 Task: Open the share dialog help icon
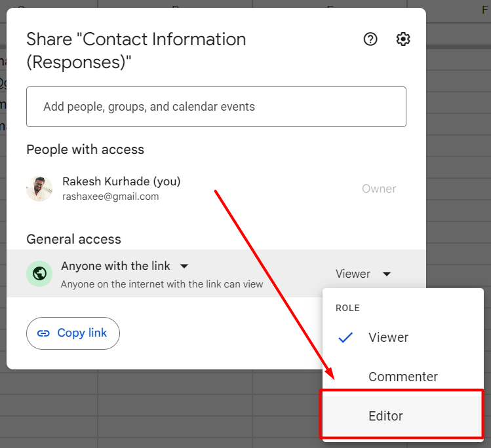pos(370,39)
